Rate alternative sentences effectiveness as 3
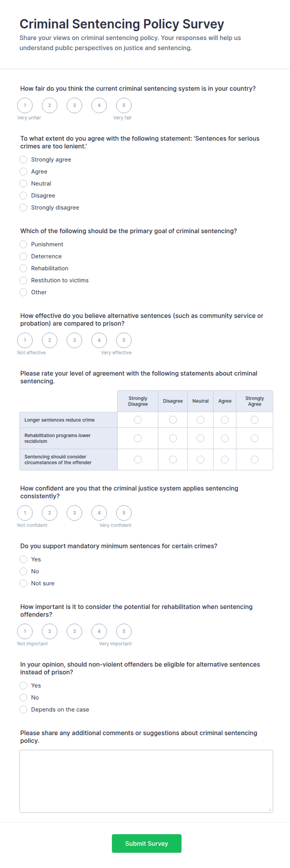The image size is (290, 868). (x=75, y=340)
